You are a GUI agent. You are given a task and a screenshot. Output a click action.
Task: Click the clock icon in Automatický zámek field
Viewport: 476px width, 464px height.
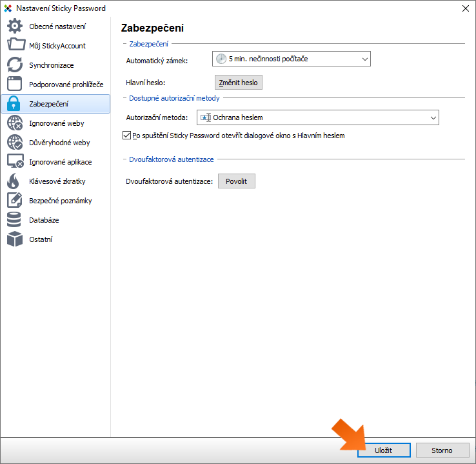click(221, 59)
